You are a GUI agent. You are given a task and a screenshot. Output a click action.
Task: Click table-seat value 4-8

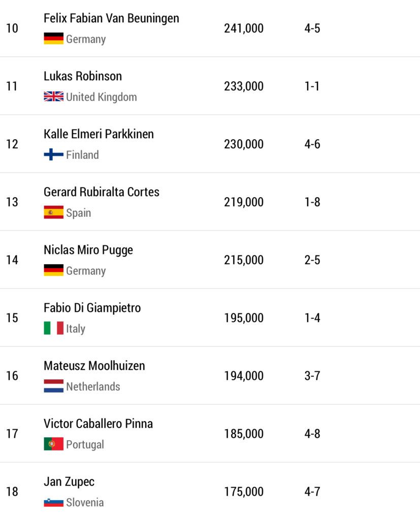pyautogui.click(x=312, y=434)
